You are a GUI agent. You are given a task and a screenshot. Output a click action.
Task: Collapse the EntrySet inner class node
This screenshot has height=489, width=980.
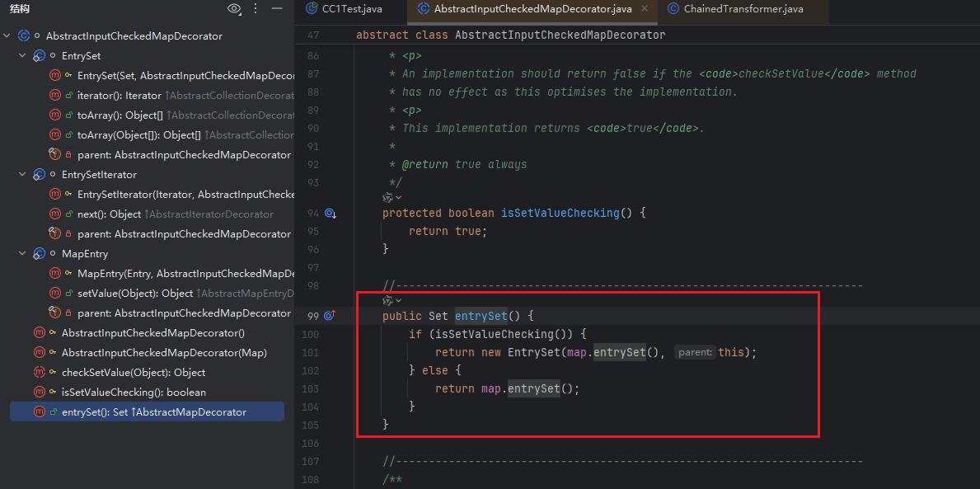pyautogui.click(x=23, y=56)
